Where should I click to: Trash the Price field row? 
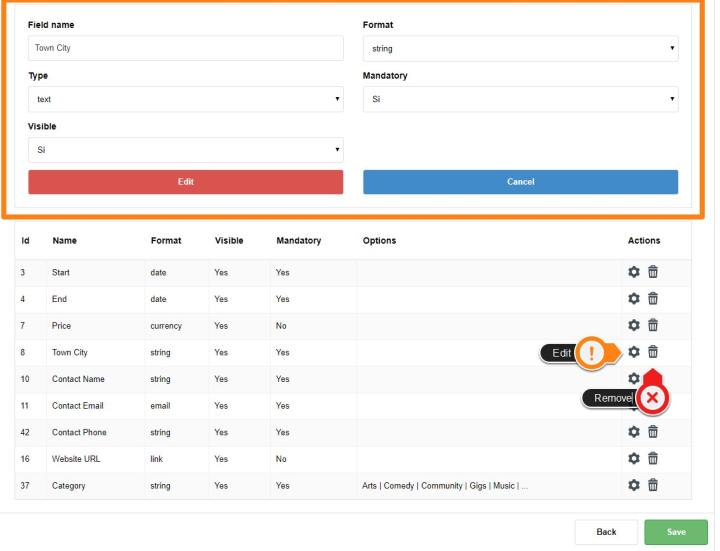(x=652, y=325)
